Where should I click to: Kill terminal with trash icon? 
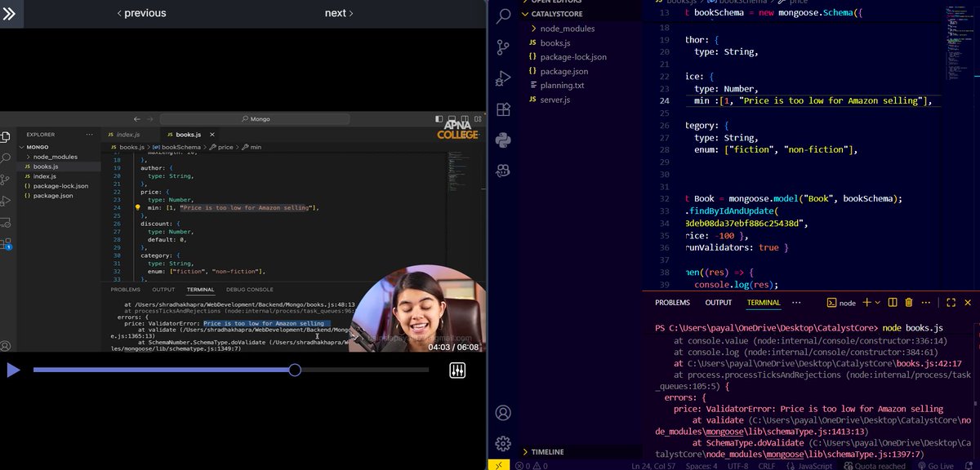coord(909,303)
